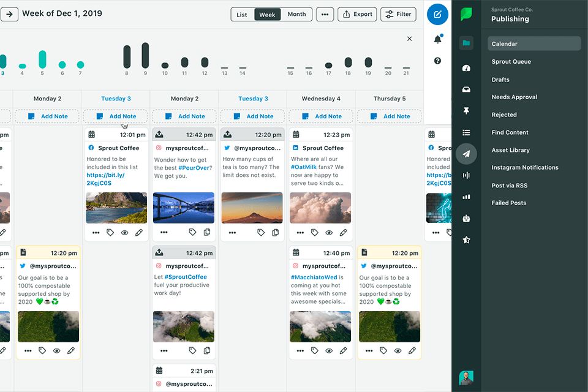Image resolution: width=588 pixels, height=392 pixels.
Task: Click the pin icon in sidebar
Action: click(x=466, y=111)
